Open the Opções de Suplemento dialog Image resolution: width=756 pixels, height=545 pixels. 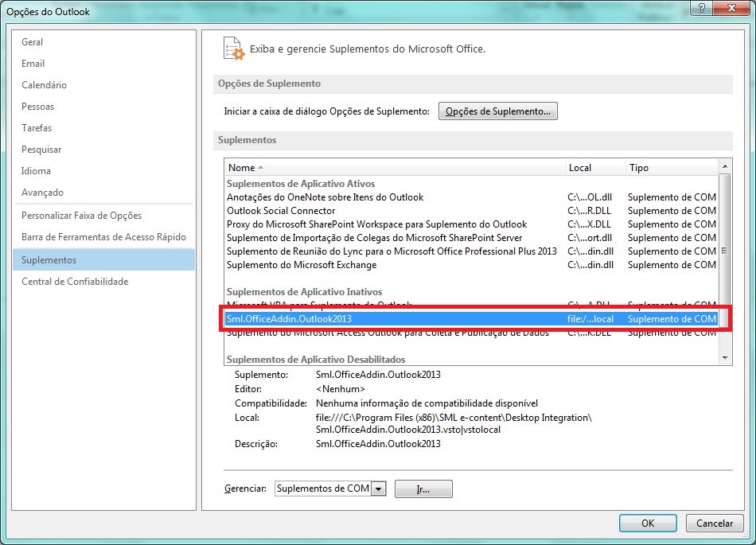tap(497, 111)
